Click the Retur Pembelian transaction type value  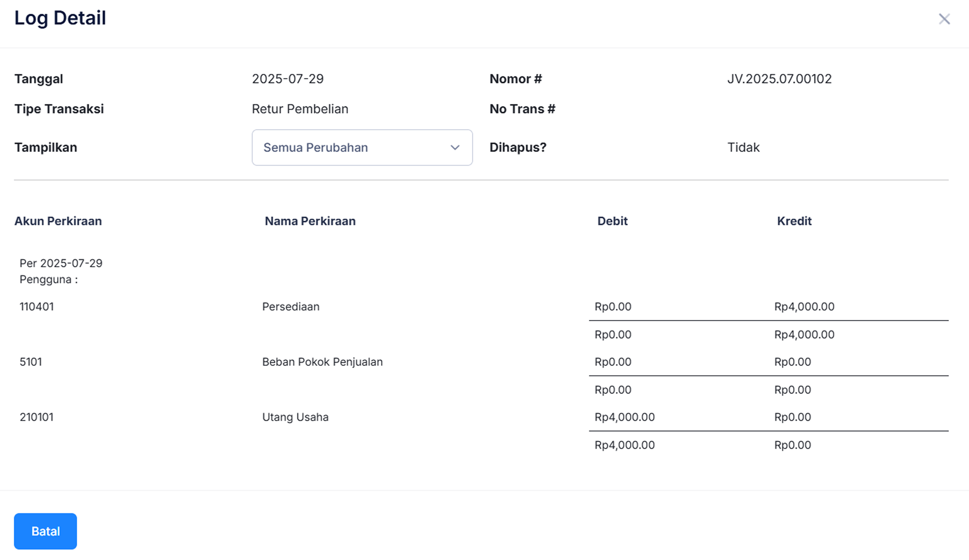(299, 109)
